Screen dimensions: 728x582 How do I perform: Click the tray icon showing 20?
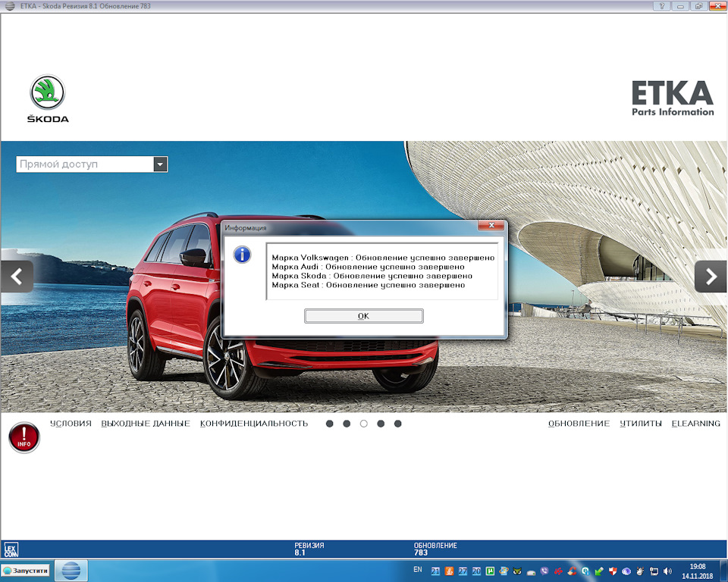click(476, 571)
